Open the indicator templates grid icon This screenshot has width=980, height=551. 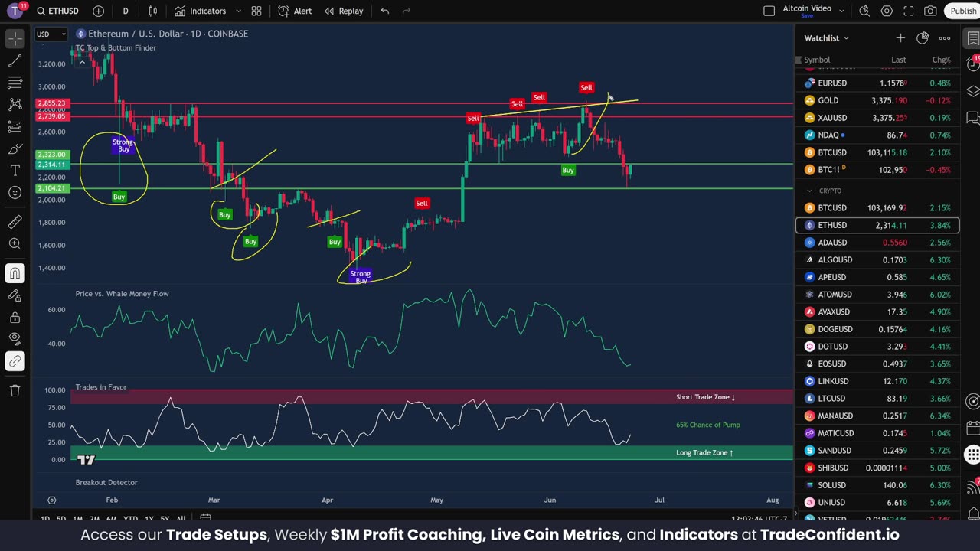tap(256, 11)
